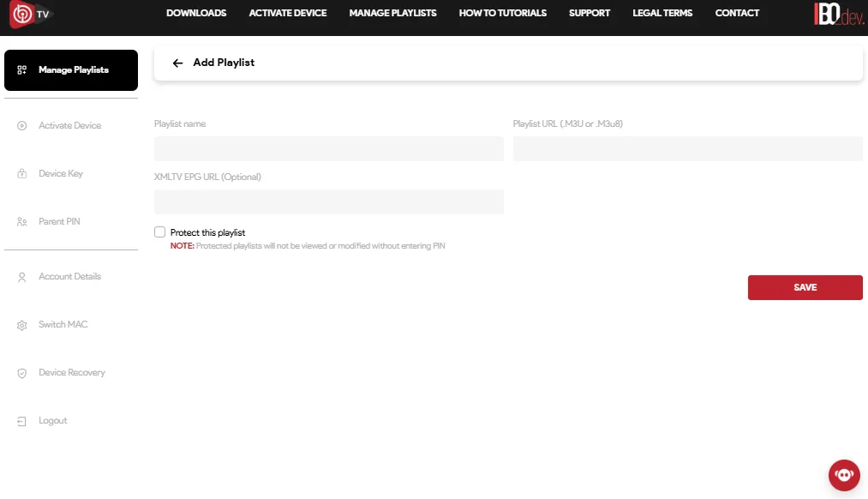
Task: Click the 'Protect this playlist' label text
Action: (x=207, y=232)
